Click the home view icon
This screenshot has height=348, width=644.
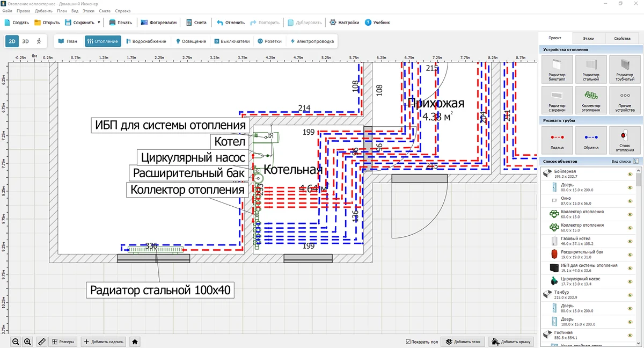[x=135, y=341]
